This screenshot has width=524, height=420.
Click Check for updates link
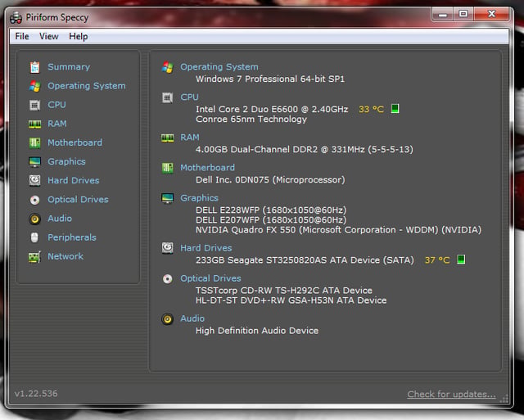coord(451,395)
